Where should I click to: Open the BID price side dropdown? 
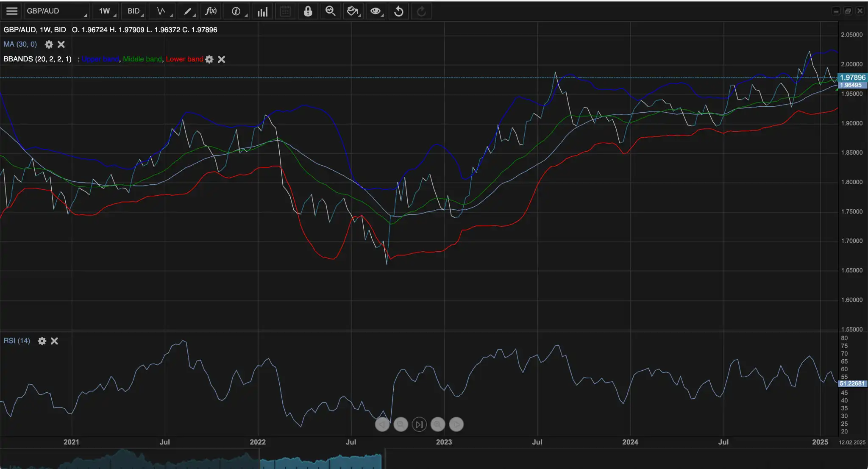[x=135, y=11]
